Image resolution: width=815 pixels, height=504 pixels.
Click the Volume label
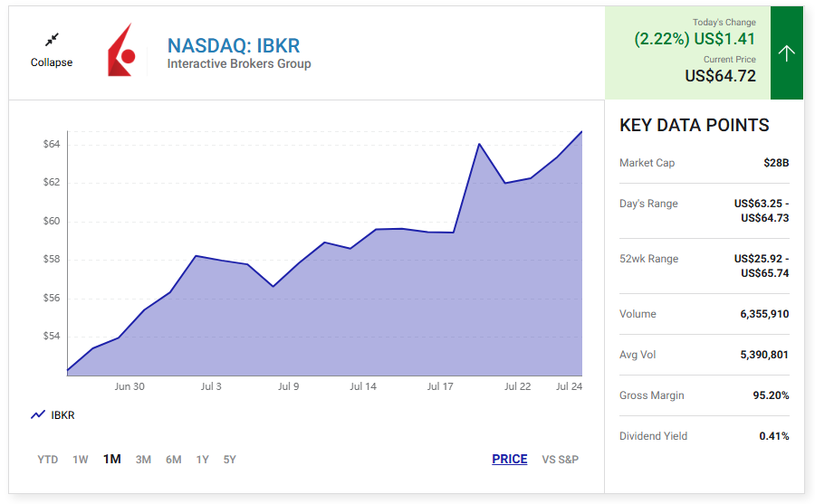(x=638, y=314)
